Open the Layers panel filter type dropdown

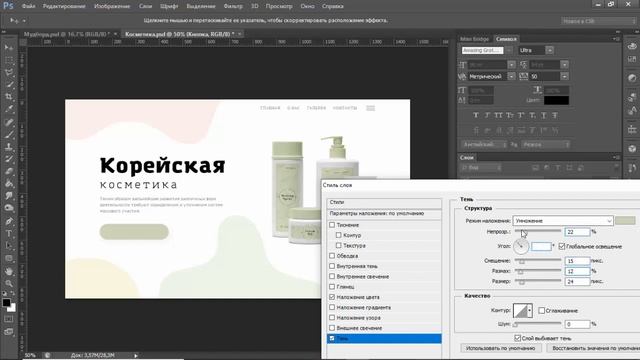pyautogui.click(x=481, y=168)
